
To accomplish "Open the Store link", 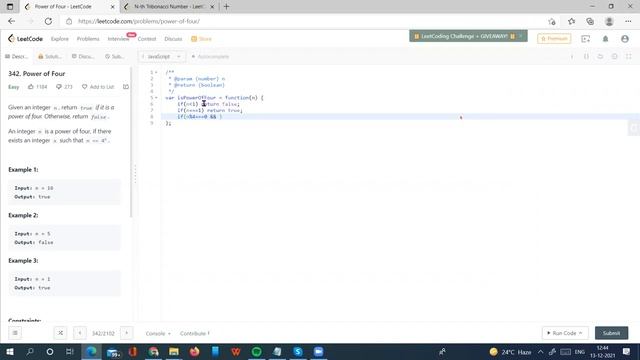I will point(202,39).
